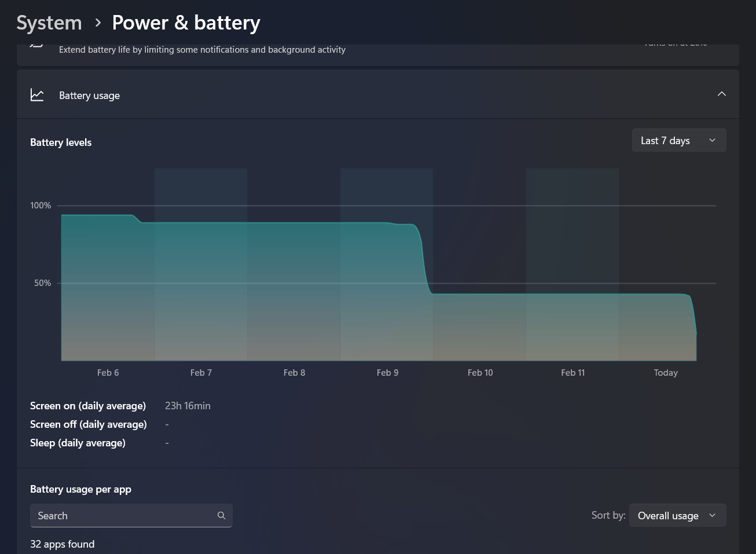756x554 pixels.
Task: Click the Battery usage header label
Action: click(x=89, y=96)
